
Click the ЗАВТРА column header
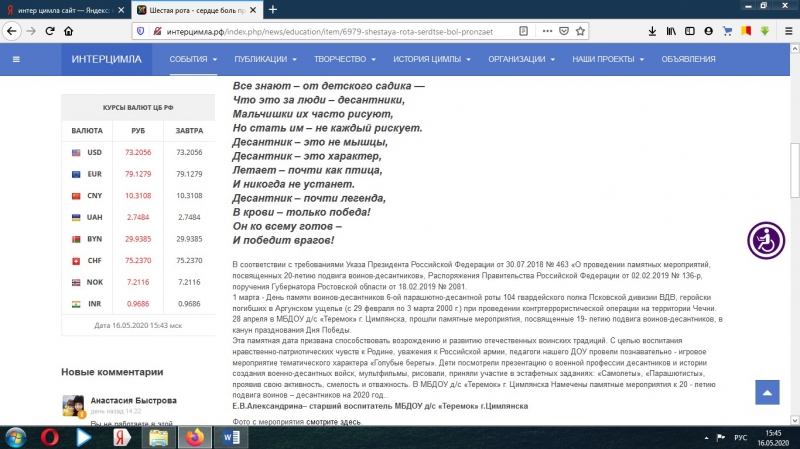point(189,131)
